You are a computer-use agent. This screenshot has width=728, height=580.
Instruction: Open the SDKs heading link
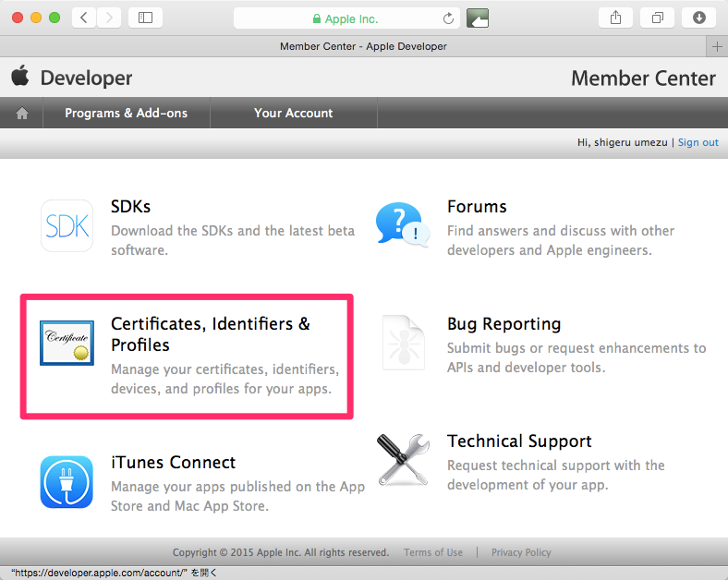(x=130, y=207)
